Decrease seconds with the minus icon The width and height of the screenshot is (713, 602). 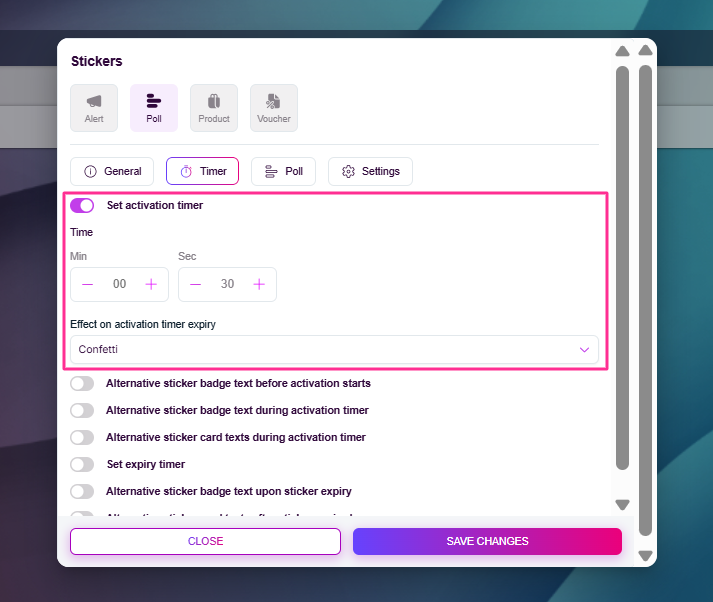[x=196, y=285]
